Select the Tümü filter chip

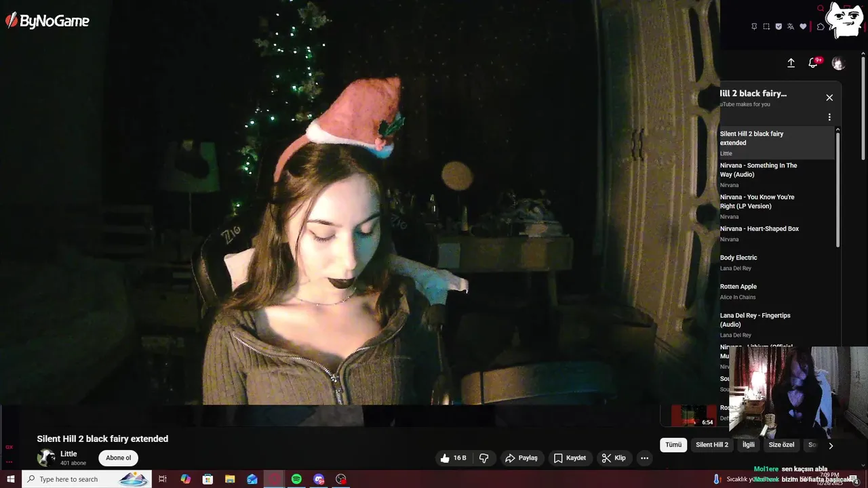coord(673,445)
